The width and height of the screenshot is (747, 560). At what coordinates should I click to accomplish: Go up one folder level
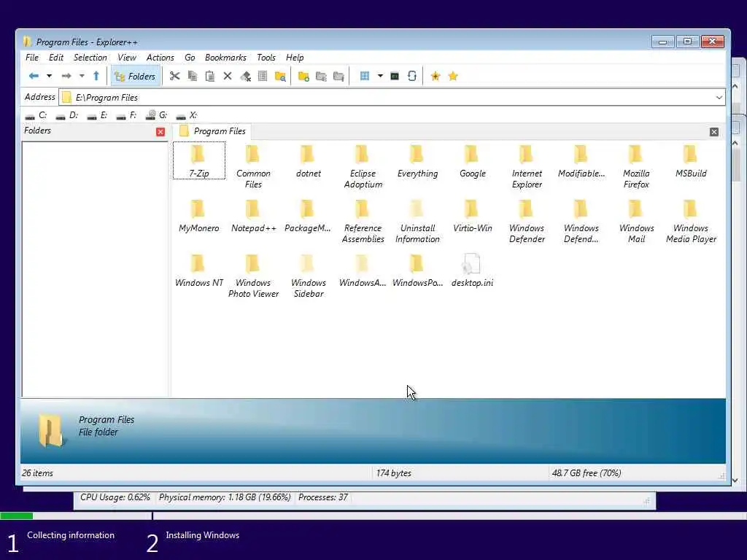(x=96, y=76)
